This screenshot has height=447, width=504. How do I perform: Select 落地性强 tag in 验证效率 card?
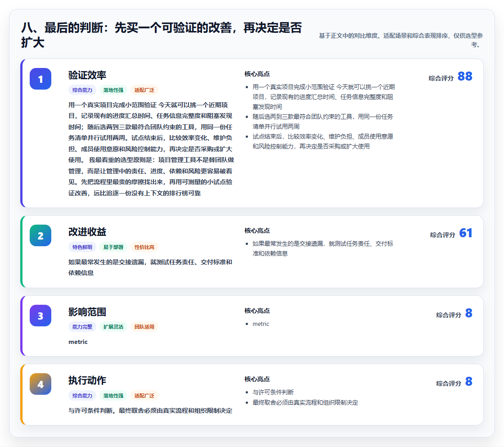tap(113, 90)
